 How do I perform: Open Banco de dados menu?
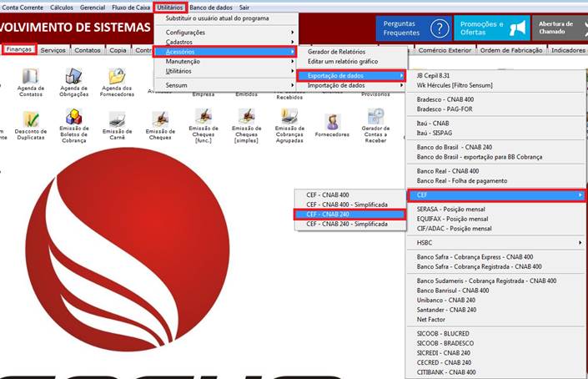coord(211,8)
